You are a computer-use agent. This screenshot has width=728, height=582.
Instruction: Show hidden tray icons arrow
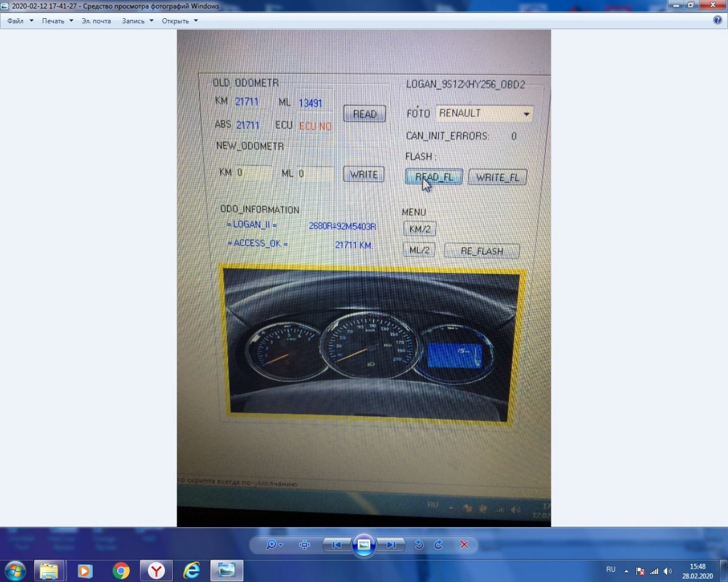click(x=627, y=571)
